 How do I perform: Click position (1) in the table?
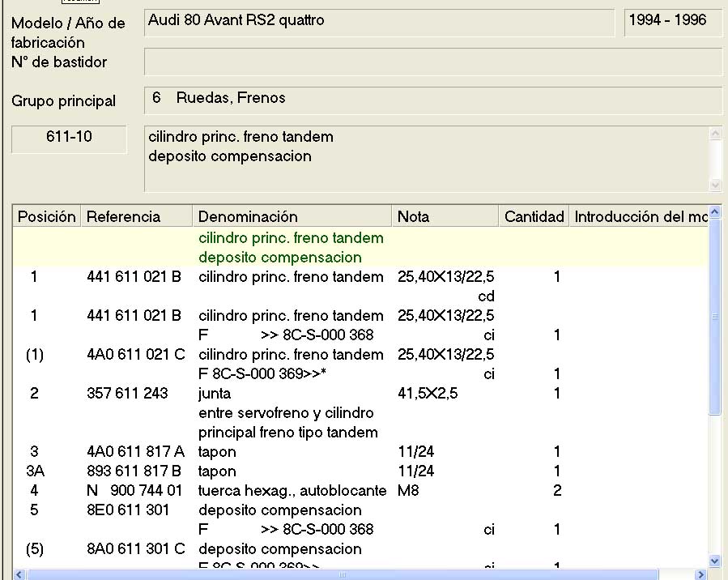click(34, 355)
